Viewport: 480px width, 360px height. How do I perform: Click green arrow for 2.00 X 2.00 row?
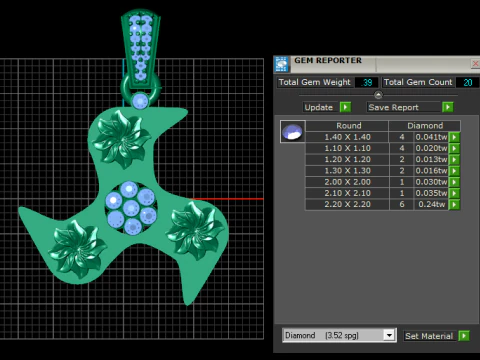coord(454,182)
